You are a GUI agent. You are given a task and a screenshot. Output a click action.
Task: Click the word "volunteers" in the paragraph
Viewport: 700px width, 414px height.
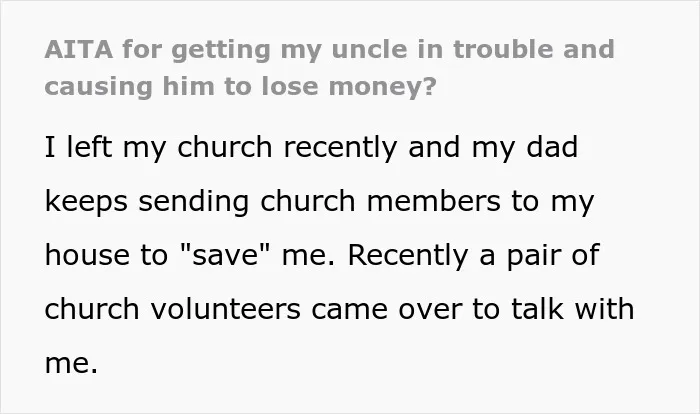(225, 309)
